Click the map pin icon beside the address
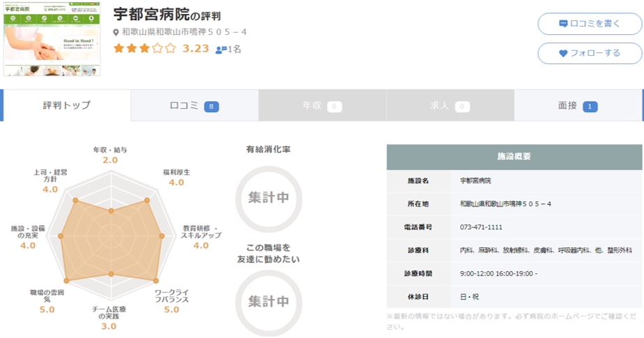This screenshot has height=338, width=644. tap(116, 33)
